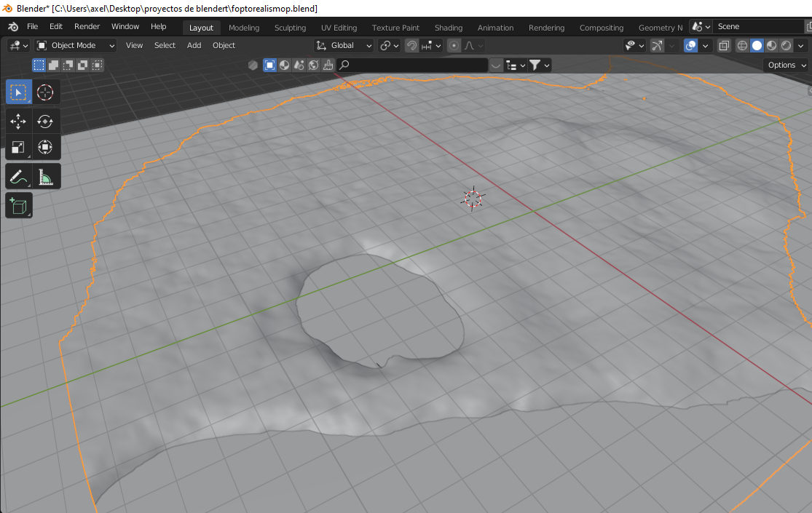
Task: Open proportional editing falloff dropdown
Action: pos(473,46)
